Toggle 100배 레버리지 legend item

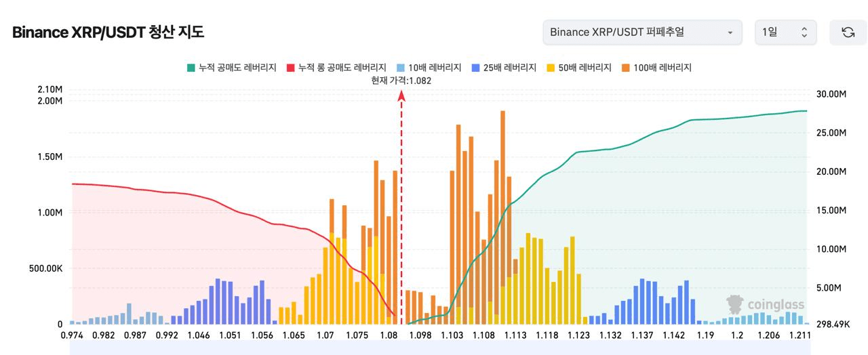coord(656,68)
